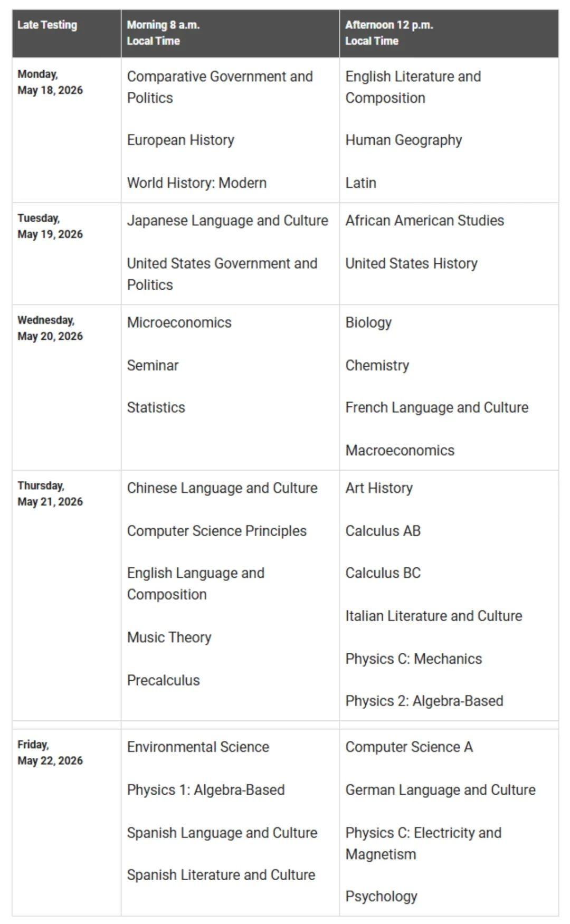Click Computer Science Principles exam

click(217, 531)
